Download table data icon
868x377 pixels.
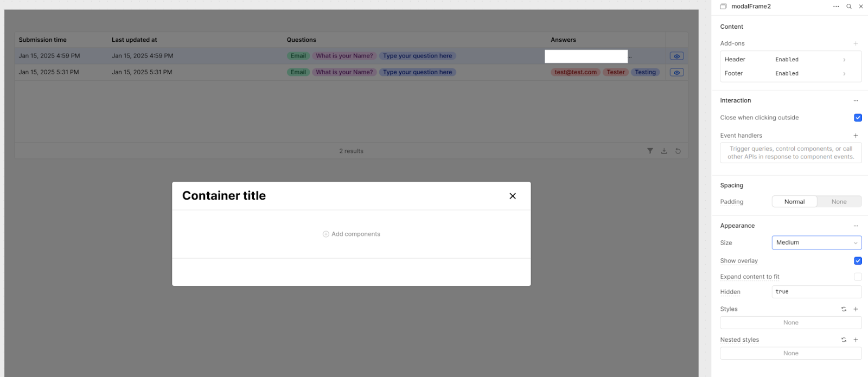point(664,151)
